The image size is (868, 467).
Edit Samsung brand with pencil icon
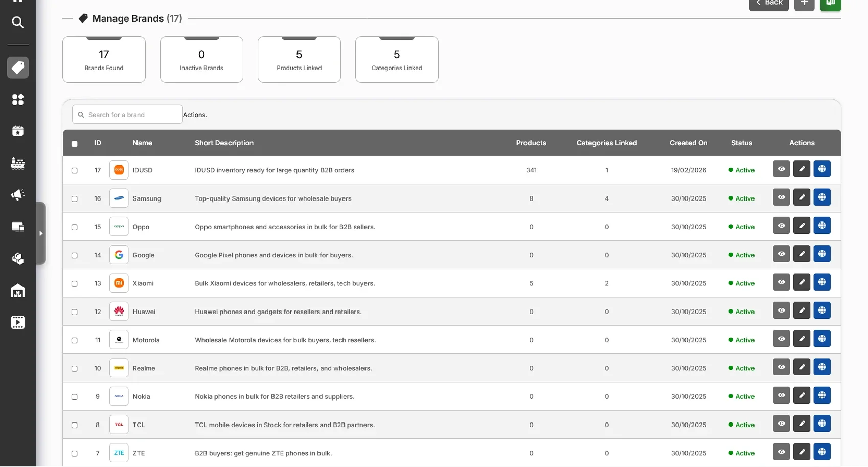pos(802,197)
